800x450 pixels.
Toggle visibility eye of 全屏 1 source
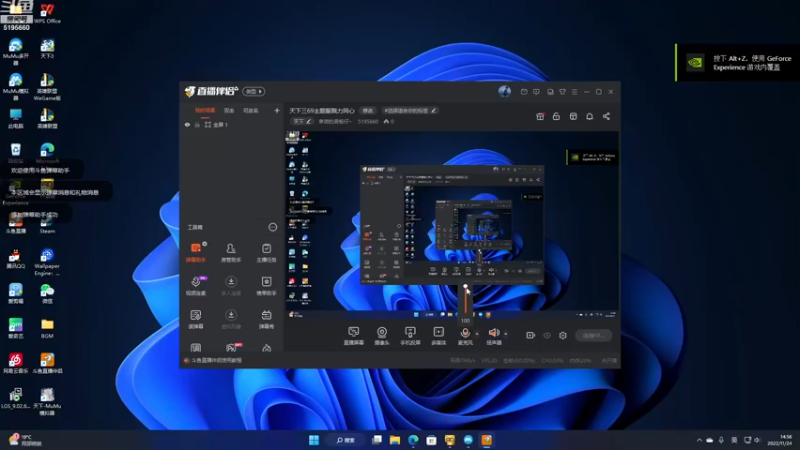[187, 124]
